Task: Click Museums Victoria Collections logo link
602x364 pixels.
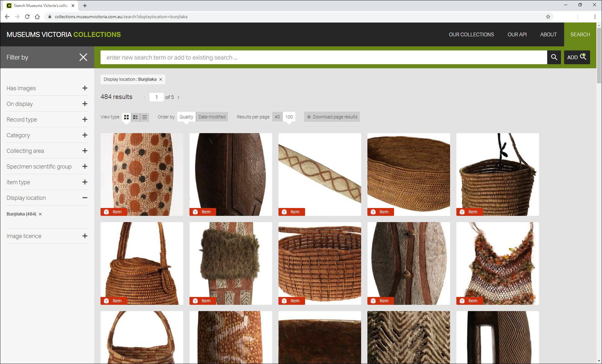Action: click(x=64, y=34)
